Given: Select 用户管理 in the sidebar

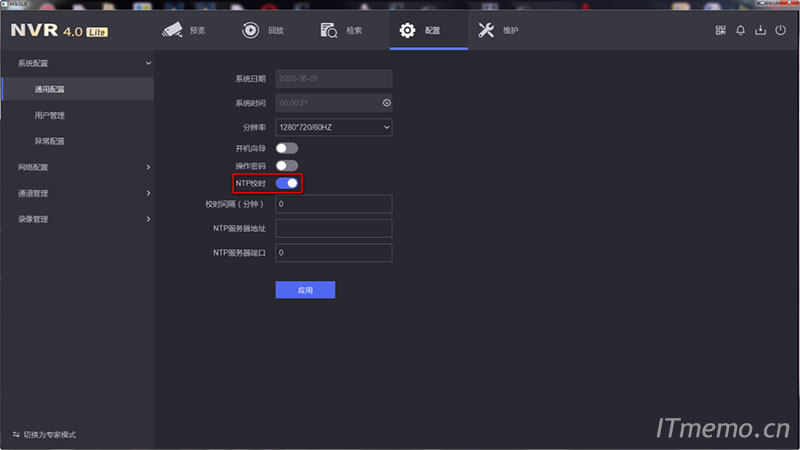Looking at the screenshot, I should coord(50,116).
